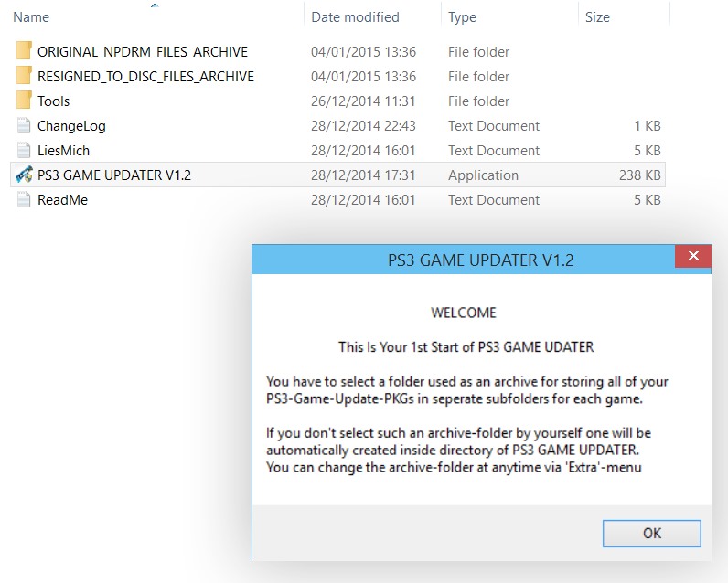This screenshot has width=728, height=583.
Task: Select RESIGNED_TO_DISC_FILES_ARCHIVE file name
Action: click(x=145, y=76)
